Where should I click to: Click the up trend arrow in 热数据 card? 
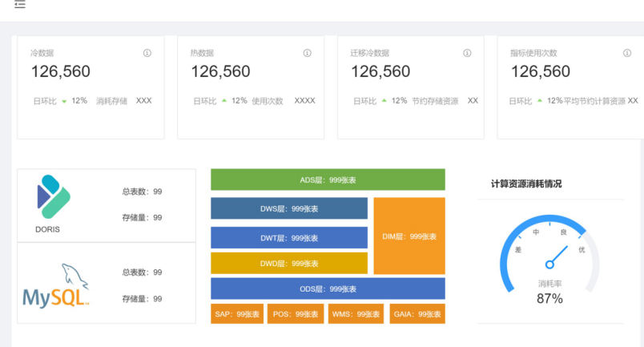(224, 100)
